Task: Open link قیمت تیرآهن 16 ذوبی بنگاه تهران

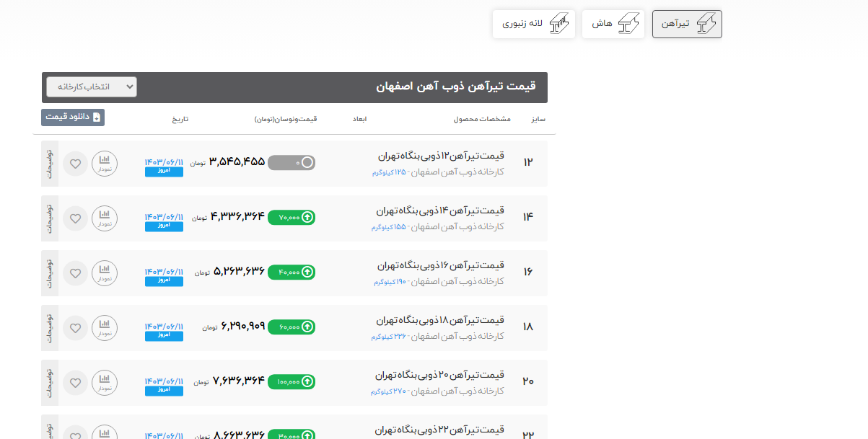Action: 441,265
